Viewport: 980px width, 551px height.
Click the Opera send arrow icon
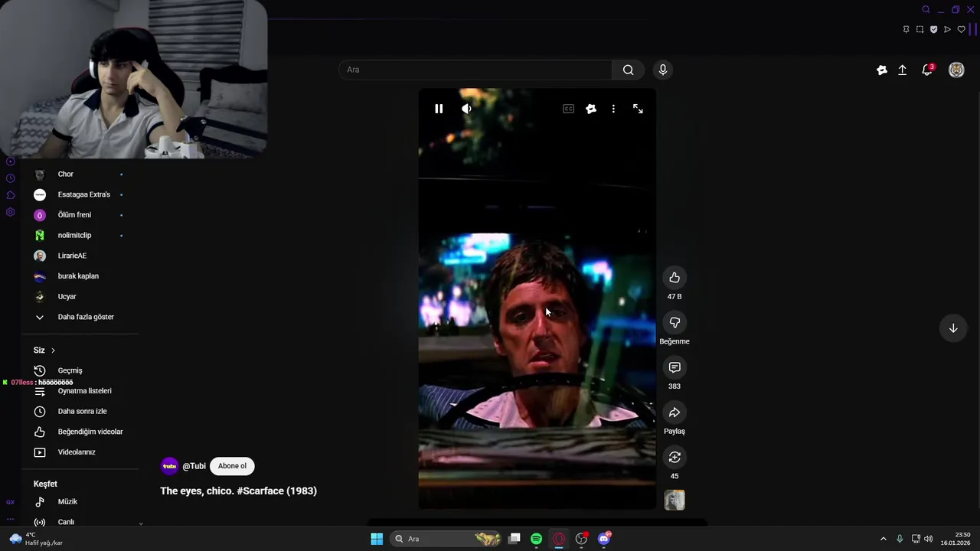(x=948, y=30)
